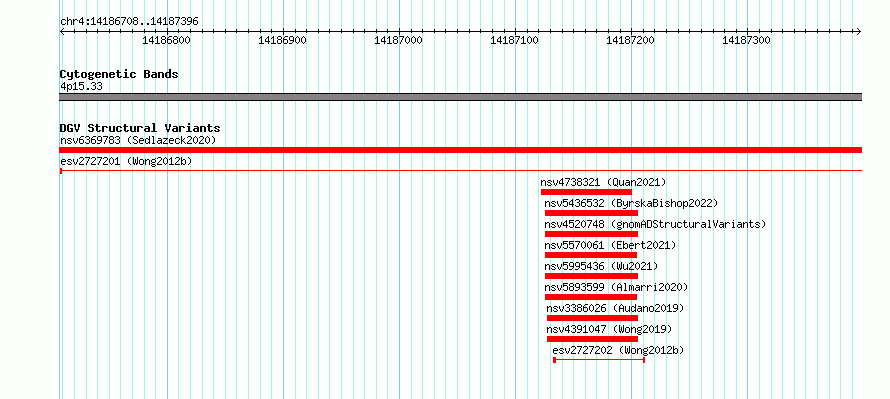
Task: Open variant nsv3386026 (Audano2019)
Action: coord(615,308)
